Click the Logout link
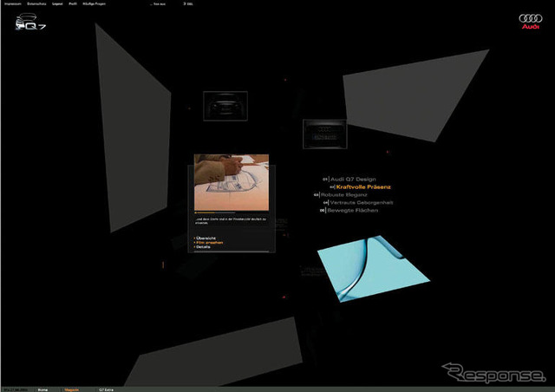The width and height of the screenshot is (555, 392). click(x=57, y=3)
